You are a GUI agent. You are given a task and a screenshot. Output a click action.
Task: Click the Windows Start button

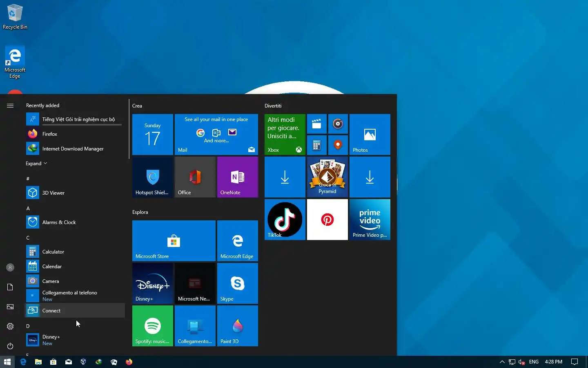pos(7,362)
